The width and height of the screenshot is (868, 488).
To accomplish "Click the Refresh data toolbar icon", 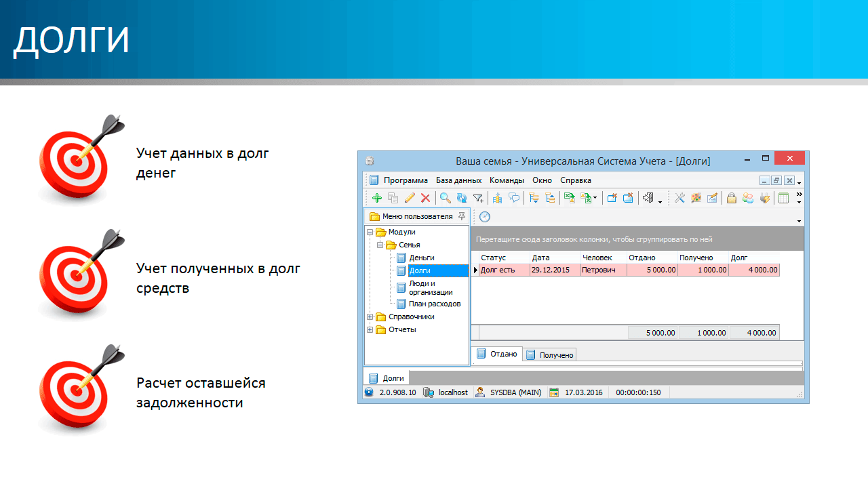I will click(x=462, y=198).
